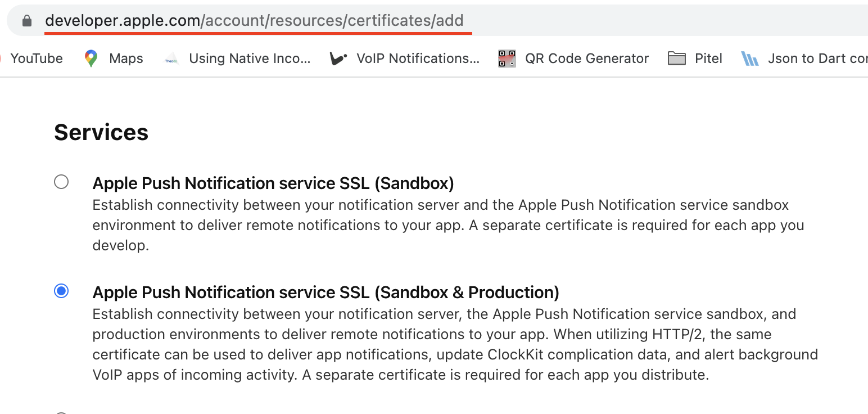Select the Sandbox & Production radio button

[x=61, y=291]
